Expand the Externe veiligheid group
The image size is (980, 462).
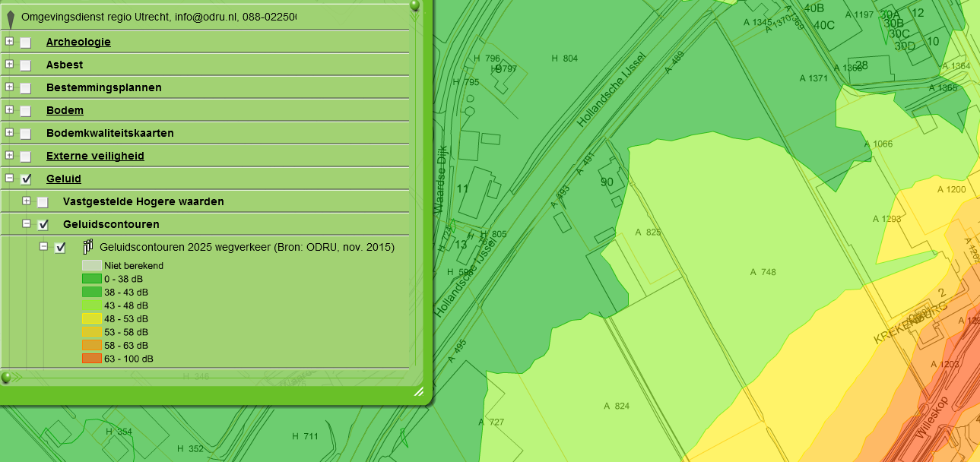click(9, 156)
